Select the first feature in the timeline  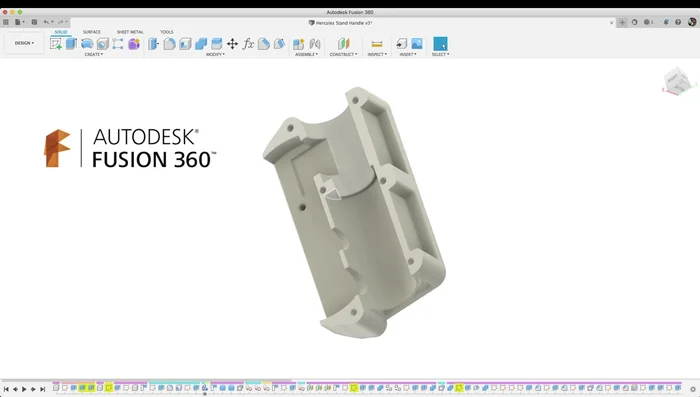coord(56,388)
